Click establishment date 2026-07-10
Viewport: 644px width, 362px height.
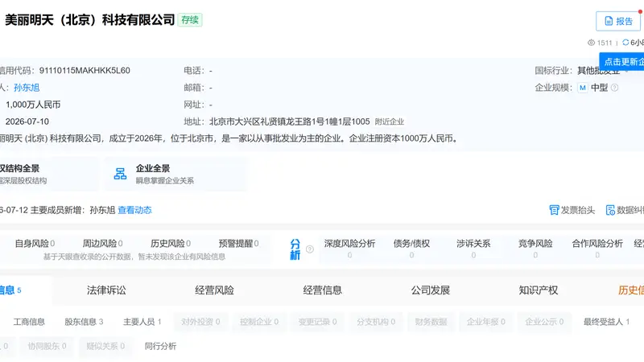[27, 121]
